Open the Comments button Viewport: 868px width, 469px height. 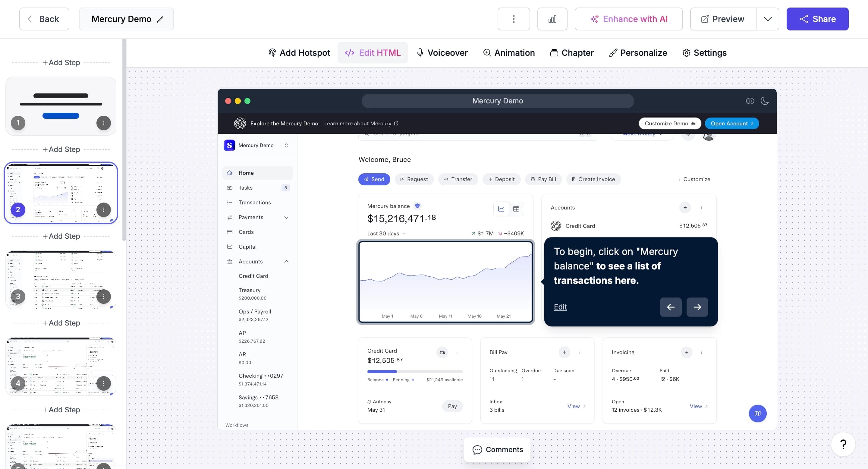(497, 449)
